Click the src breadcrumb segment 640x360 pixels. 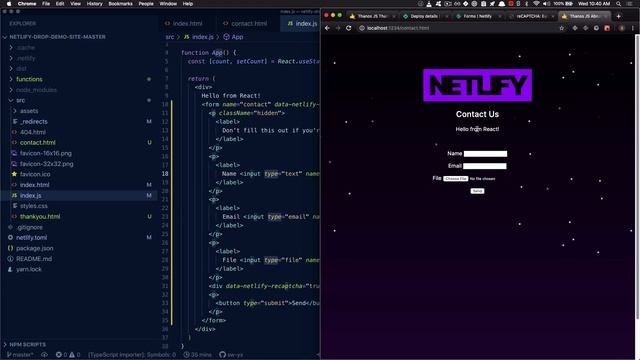tap(170, 37)
